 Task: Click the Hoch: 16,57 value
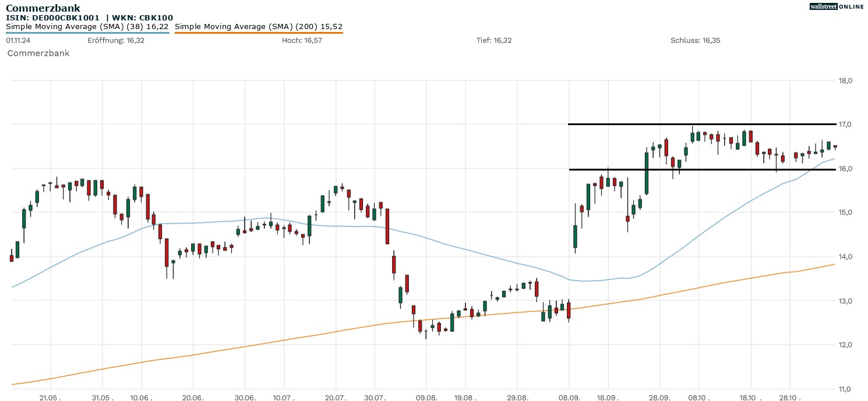click(302, 40)
